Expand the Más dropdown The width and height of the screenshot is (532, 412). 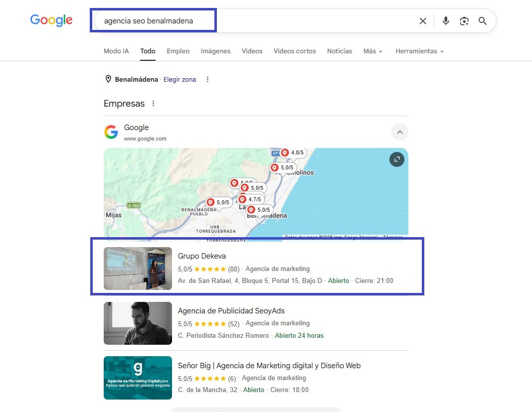click(373, 51)
